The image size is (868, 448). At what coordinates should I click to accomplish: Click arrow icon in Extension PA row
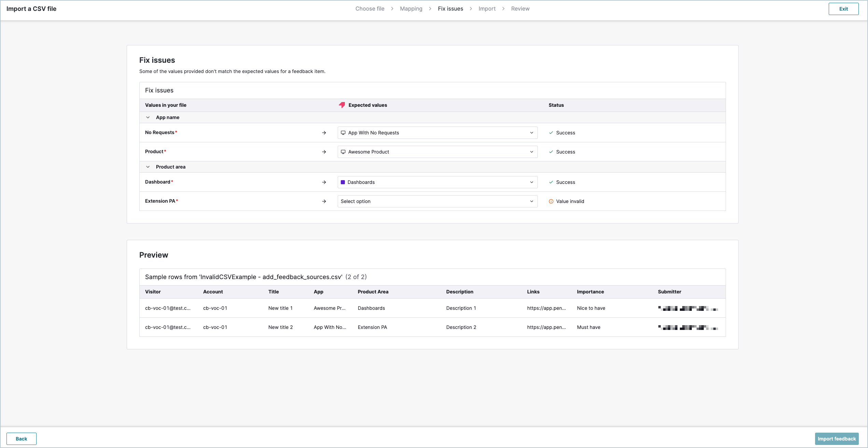click(324, 201)
